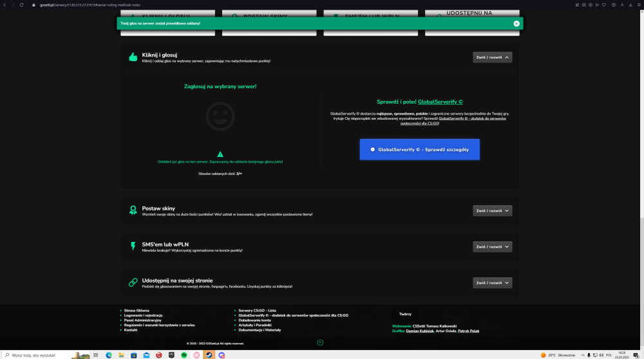Select 'Głosów oddanych dziś' counter text

point(220,174)
